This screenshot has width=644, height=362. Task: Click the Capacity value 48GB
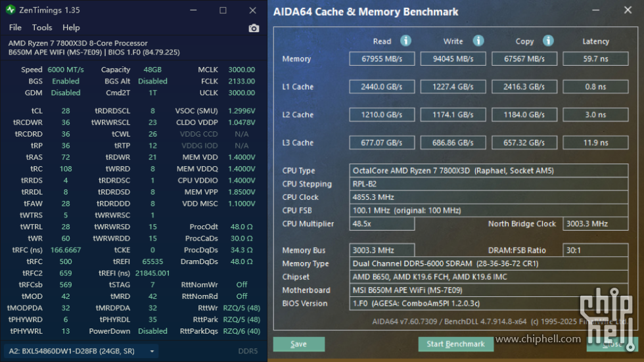pyautogui.click(x=152, y=70)
